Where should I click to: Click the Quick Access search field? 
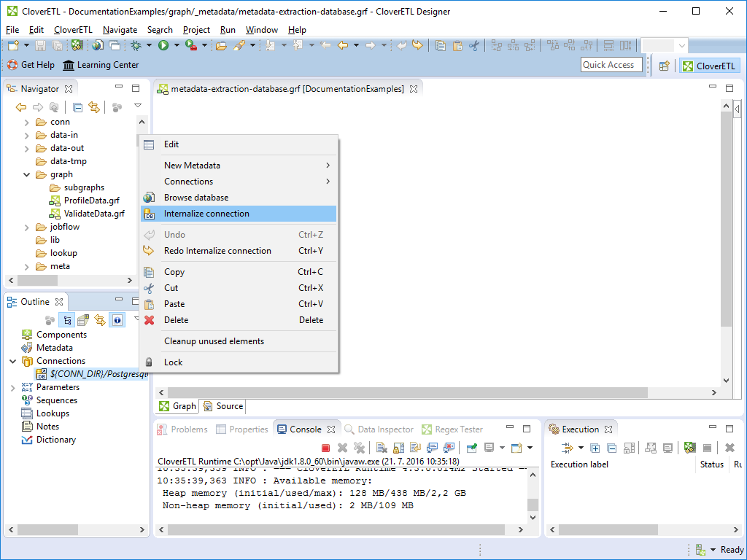tap(611, 65)
